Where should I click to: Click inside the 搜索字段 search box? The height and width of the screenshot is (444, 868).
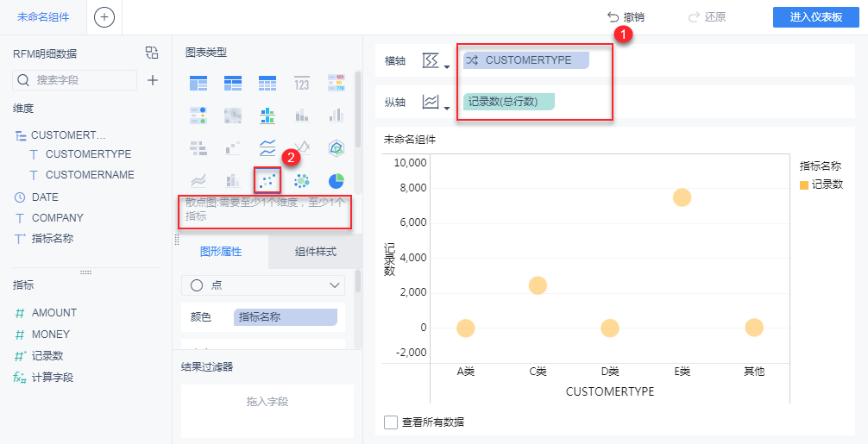(75, 80)
